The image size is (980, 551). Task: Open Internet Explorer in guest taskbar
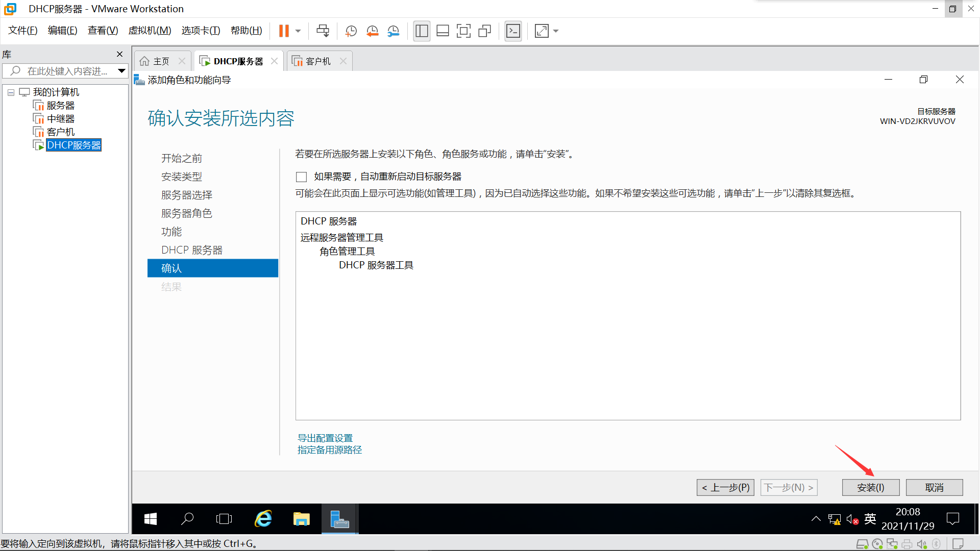[263, 519]
